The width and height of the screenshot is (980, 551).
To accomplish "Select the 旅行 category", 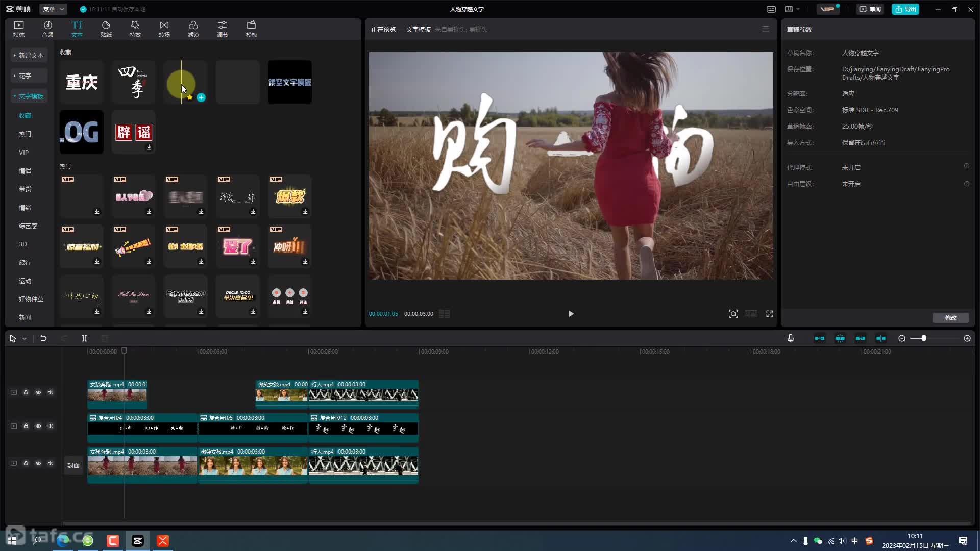I will [x=25, y=262].
